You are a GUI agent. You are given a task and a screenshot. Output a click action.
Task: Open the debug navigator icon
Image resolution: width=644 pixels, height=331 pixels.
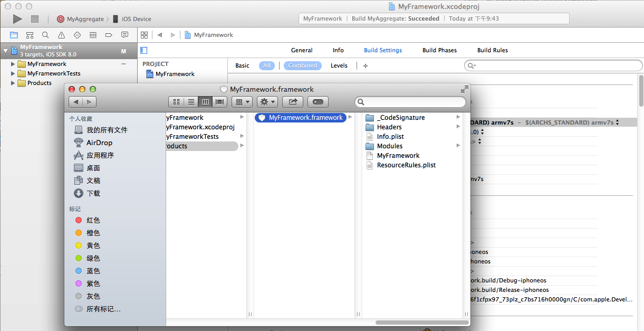coord(93,35)
